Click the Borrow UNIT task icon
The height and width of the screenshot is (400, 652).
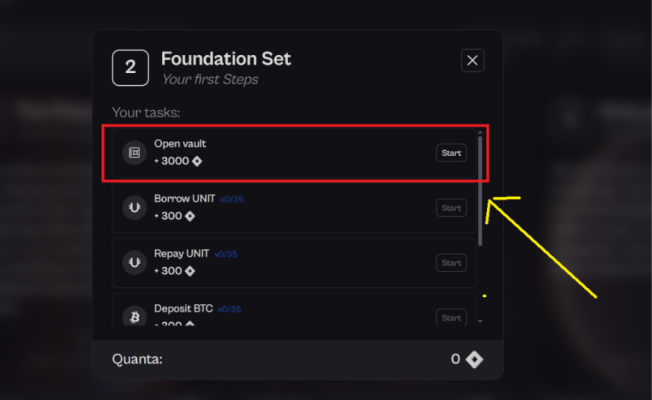pyautogui.click(x=134, y=207)
